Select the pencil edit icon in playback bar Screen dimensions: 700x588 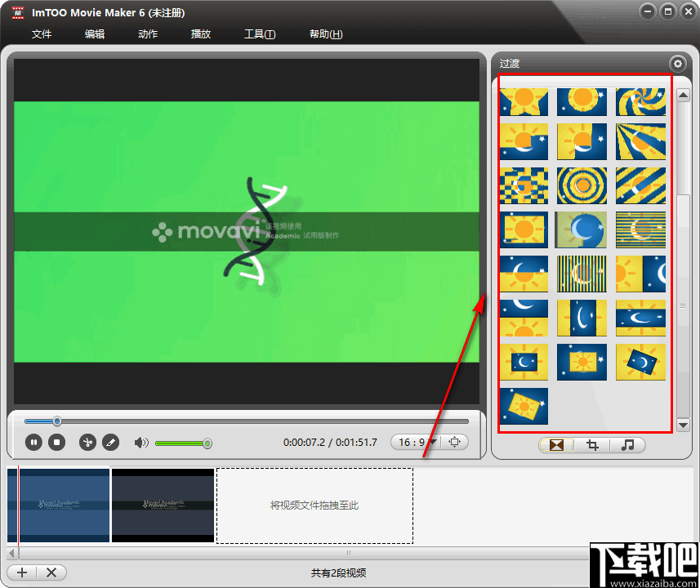pos(111,442)
